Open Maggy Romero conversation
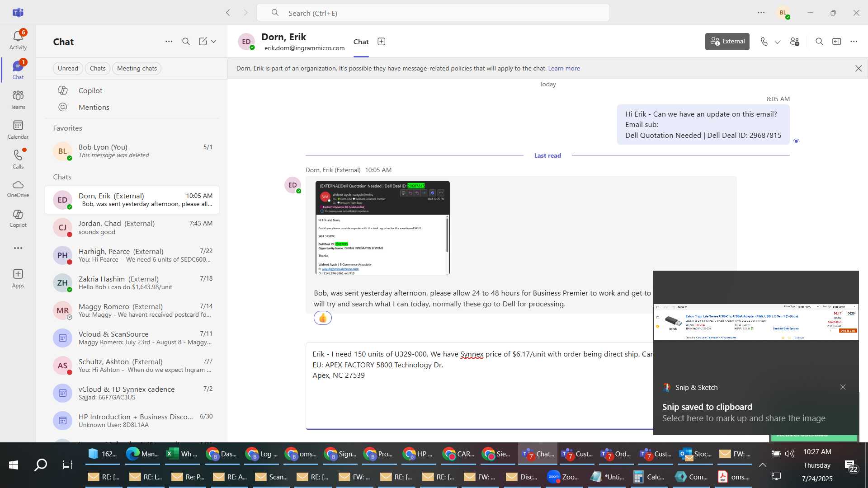This screenshot has height=488, width=868. (132, 310)
